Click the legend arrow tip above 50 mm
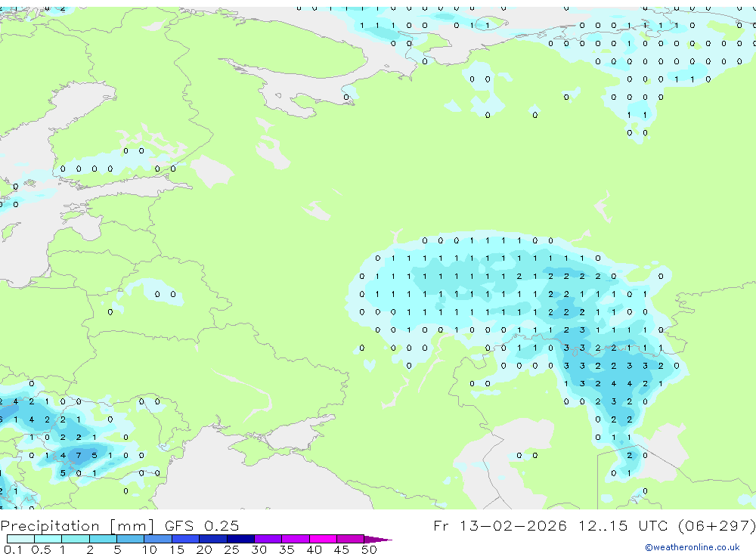The image size is (756, 554). pyautogui.click(x=379, y=540)
